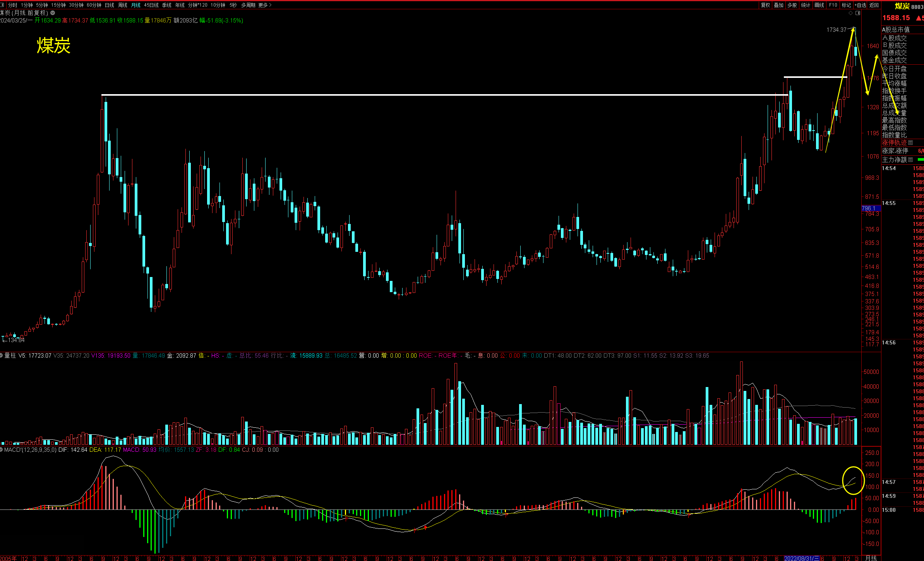Expand the 煤炭(月线,前复权) dropdown arrow

tap(53, 13)
